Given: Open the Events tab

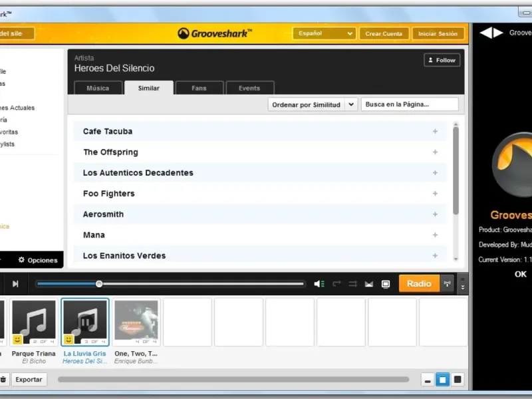Looking at the screenshot, I should 249,88.
